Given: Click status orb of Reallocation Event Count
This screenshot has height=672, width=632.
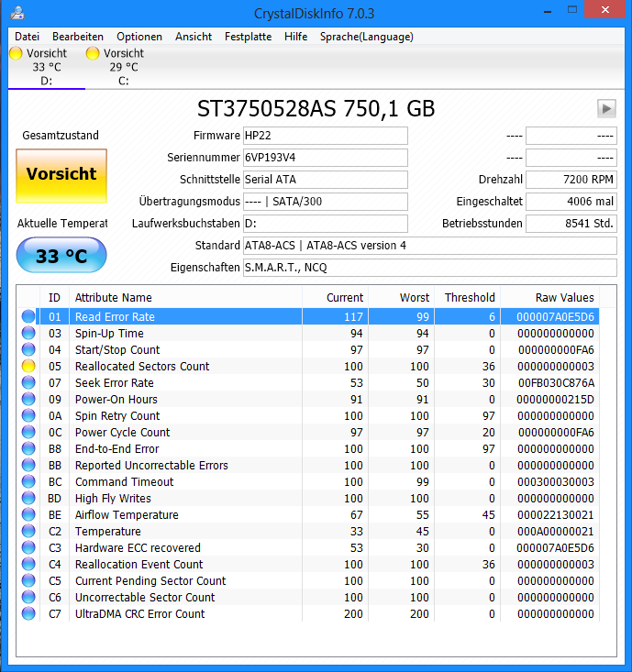Looking at the screenshot, I should 28,564.
